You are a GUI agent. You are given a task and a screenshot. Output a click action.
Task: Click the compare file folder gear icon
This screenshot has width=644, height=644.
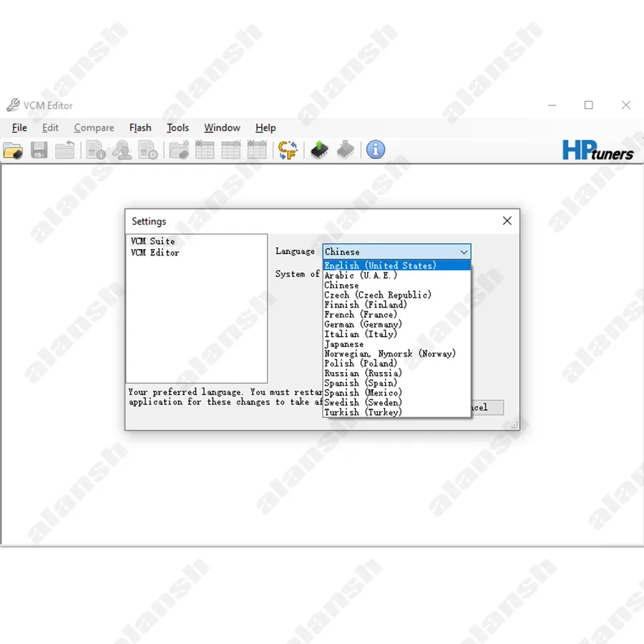179,150
